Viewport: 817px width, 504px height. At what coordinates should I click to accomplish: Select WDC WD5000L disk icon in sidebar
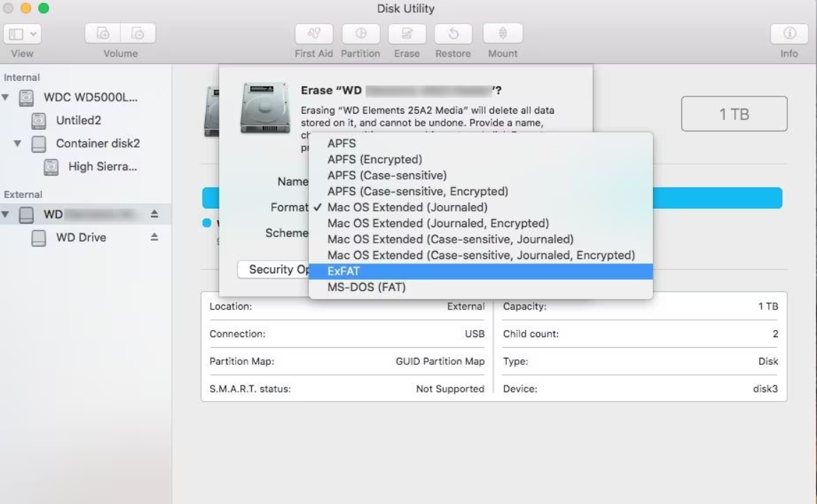pos(26,97)
